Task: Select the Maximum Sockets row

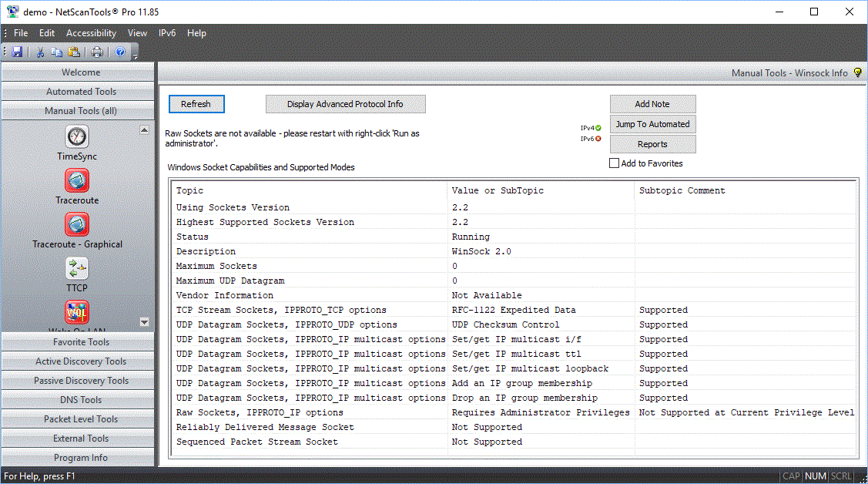Action: point(514,266)
